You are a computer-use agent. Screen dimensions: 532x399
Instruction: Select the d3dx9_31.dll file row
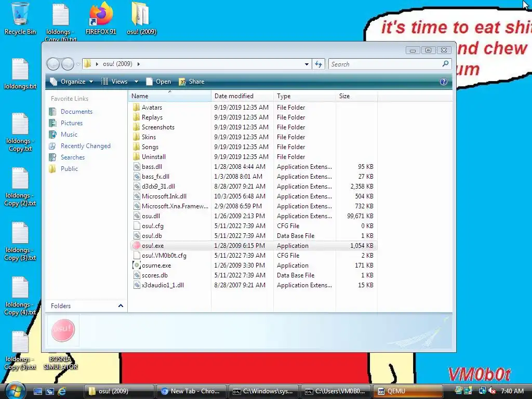point(254,187)
